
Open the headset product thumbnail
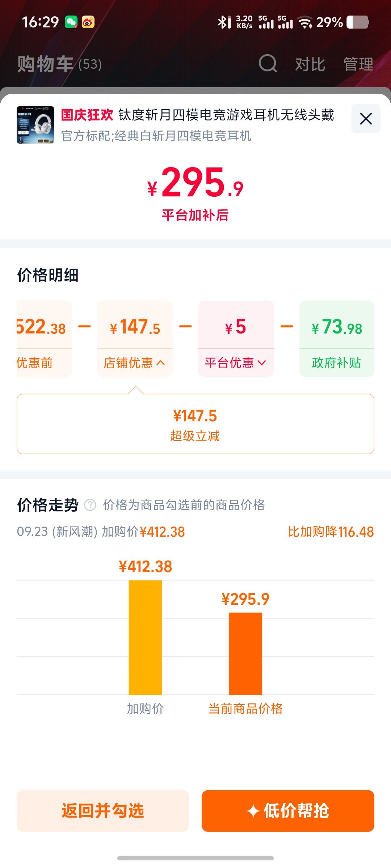(x=35, y=125)
